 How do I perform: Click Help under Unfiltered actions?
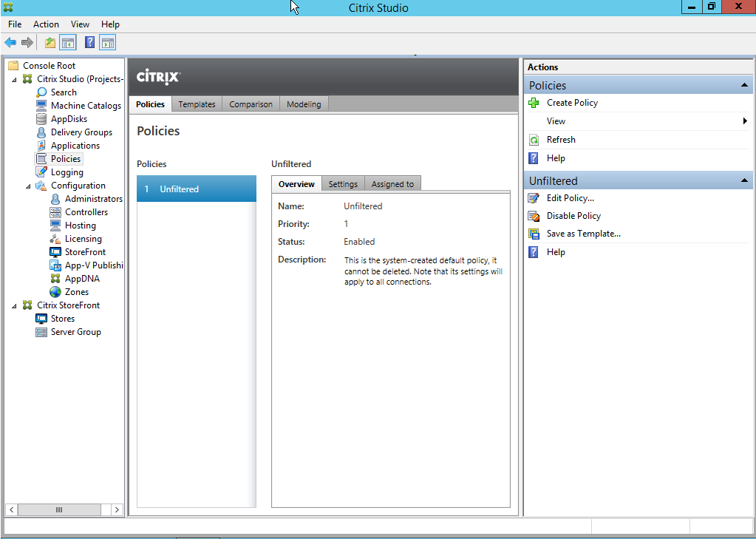556,252
